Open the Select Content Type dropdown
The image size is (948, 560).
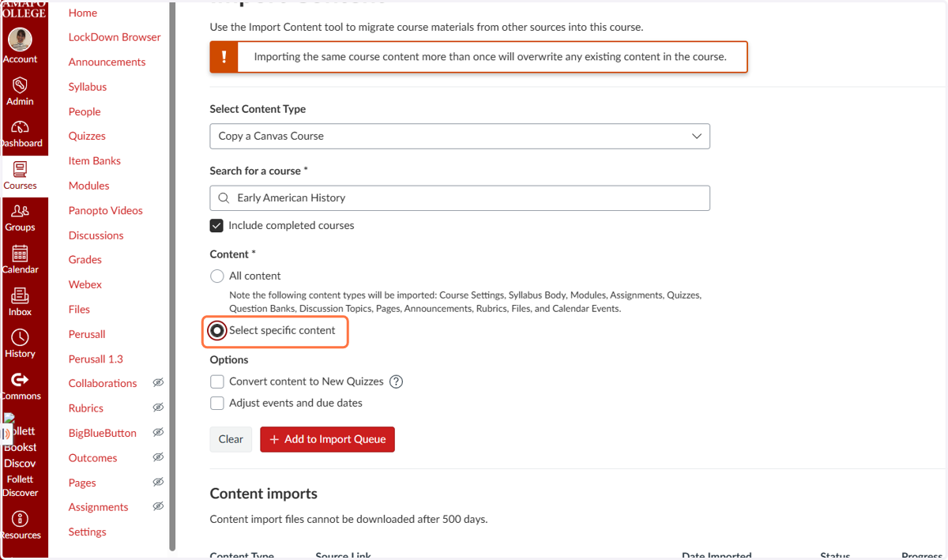point(460,136)
